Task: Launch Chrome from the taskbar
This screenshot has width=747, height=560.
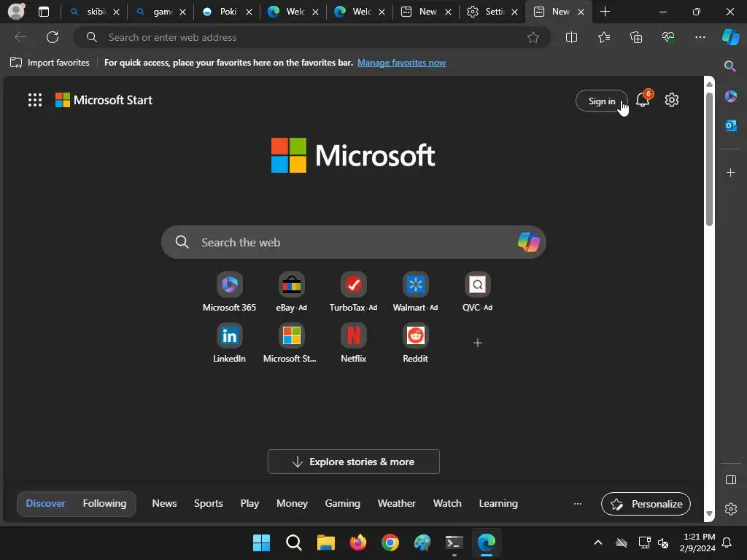Action: (390, 542)
